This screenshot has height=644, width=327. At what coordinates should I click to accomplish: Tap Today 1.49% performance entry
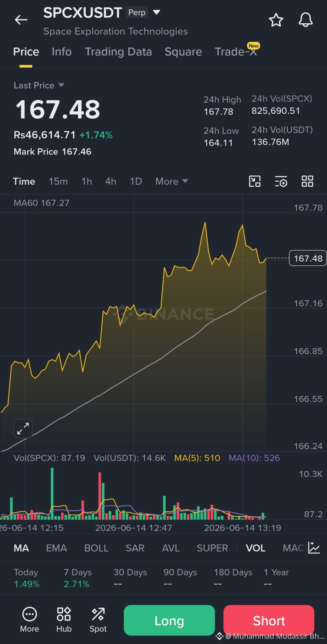coord(27,578)
